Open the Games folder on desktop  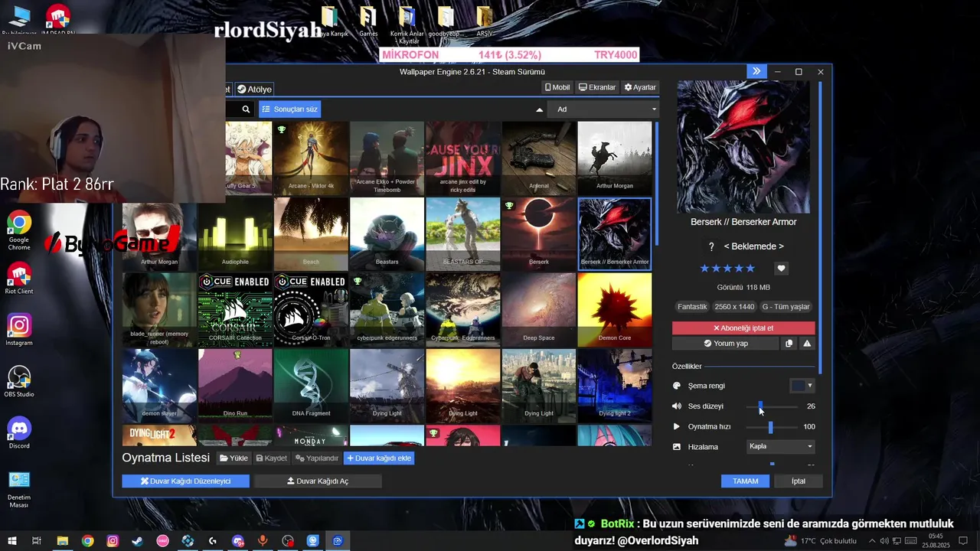[x=368, y=21]
